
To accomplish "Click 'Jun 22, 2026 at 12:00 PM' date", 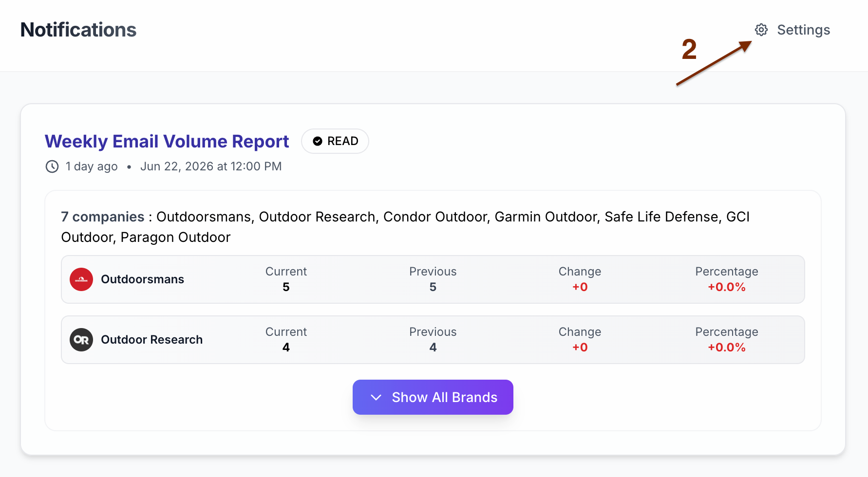I will [211, 166].
